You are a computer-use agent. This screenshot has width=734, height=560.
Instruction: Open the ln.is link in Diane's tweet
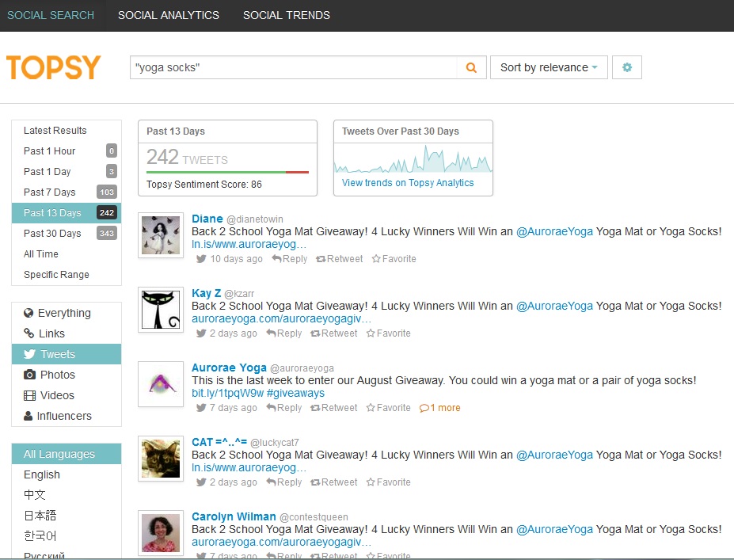(x=249, y=245)
